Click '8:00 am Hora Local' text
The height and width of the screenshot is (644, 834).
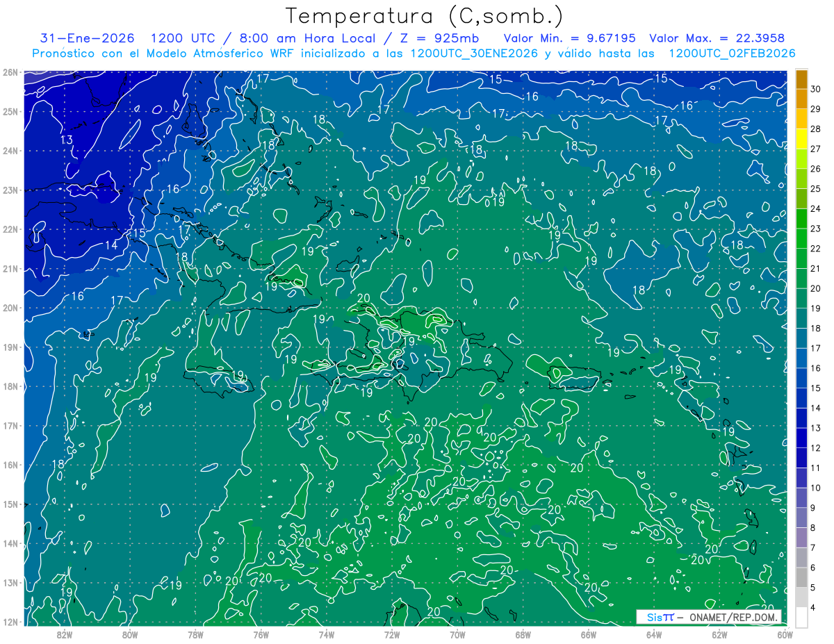[x=307, y=38]
